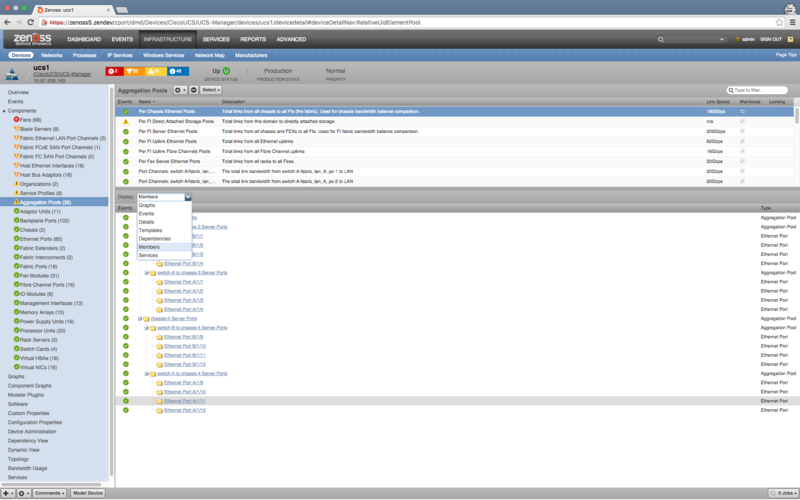800x500 pixels.
Task: Click the green Up power status icon
Action: 226,71
